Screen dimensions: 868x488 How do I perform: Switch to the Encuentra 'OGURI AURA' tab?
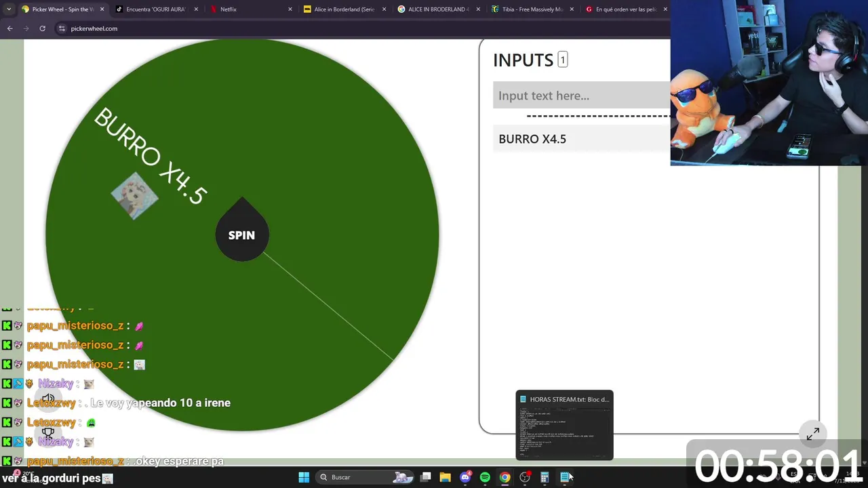point(155,9)
